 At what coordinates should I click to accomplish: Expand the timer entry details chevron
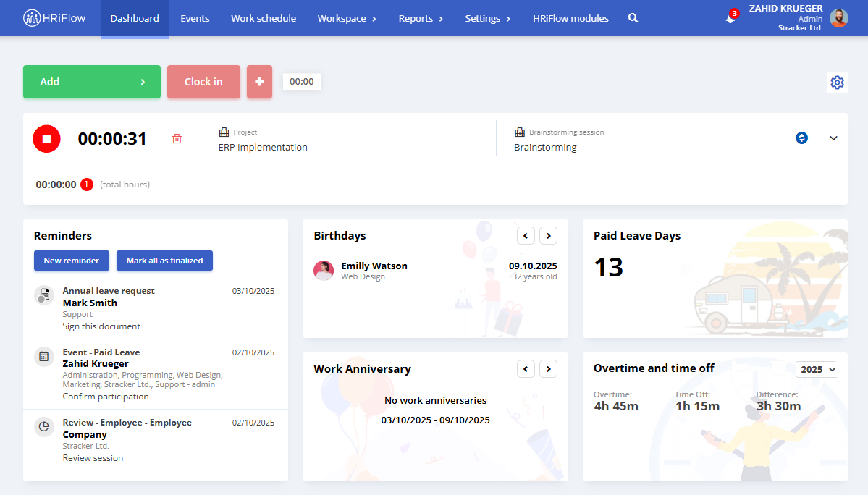tap(834, 138)
